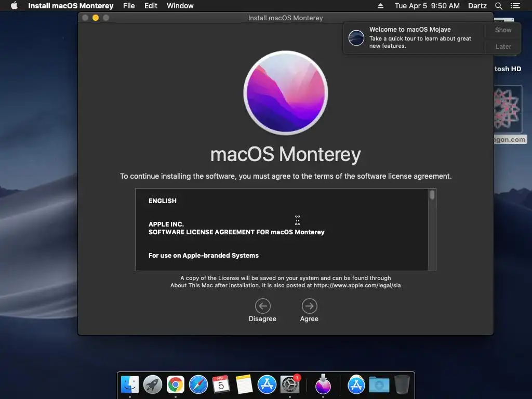Click the license agreement scrollbar thumb

[x=432, y=195]
